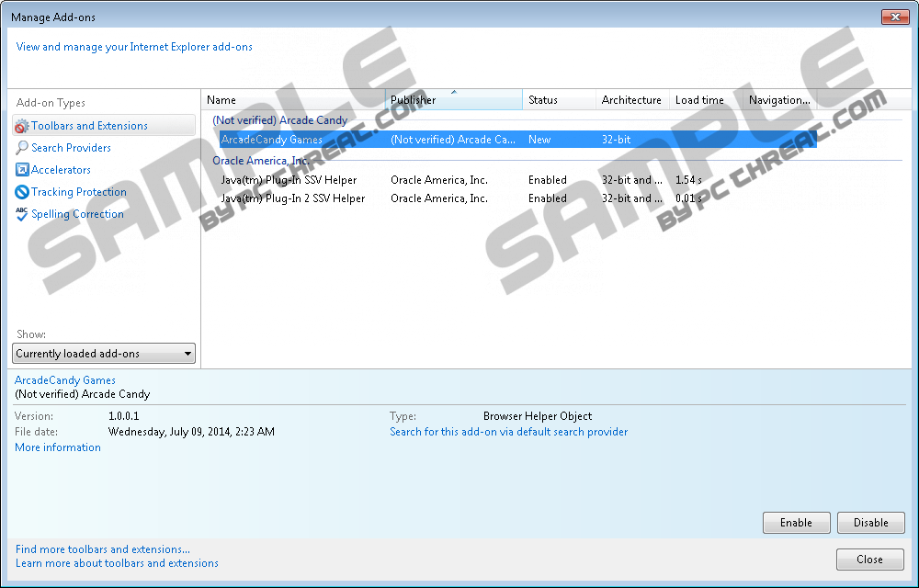Sort list by Publisher column
Image resolution: width=919 pixels, height=588 pixels.
click(x=453, y=100)
